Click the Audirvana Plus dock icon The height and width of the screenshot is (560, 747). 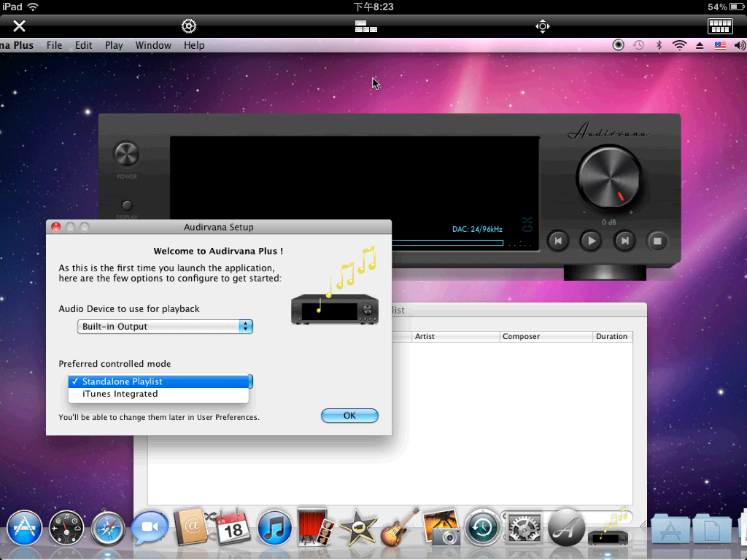pyautogui.click(x=608, y=527)
